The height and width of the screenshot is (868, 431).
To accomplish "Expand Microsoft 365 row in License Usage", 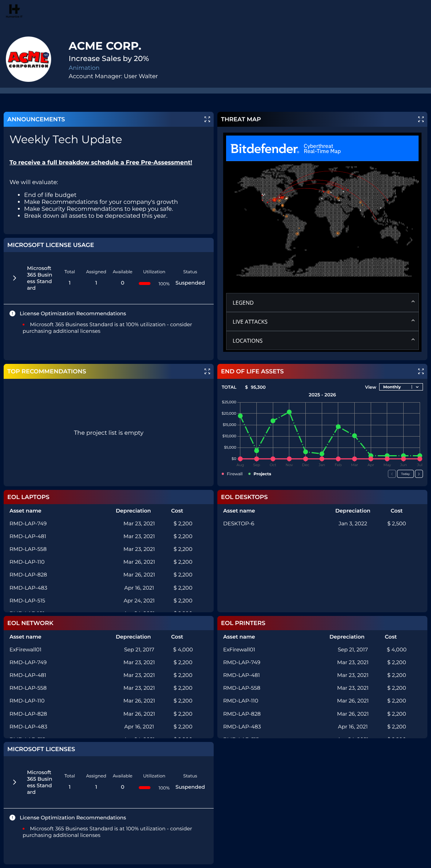I will (15, 278).
